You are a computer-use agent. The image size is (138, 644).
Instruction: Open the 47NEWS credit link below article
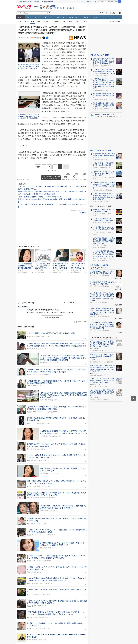(x=83, y=213)
